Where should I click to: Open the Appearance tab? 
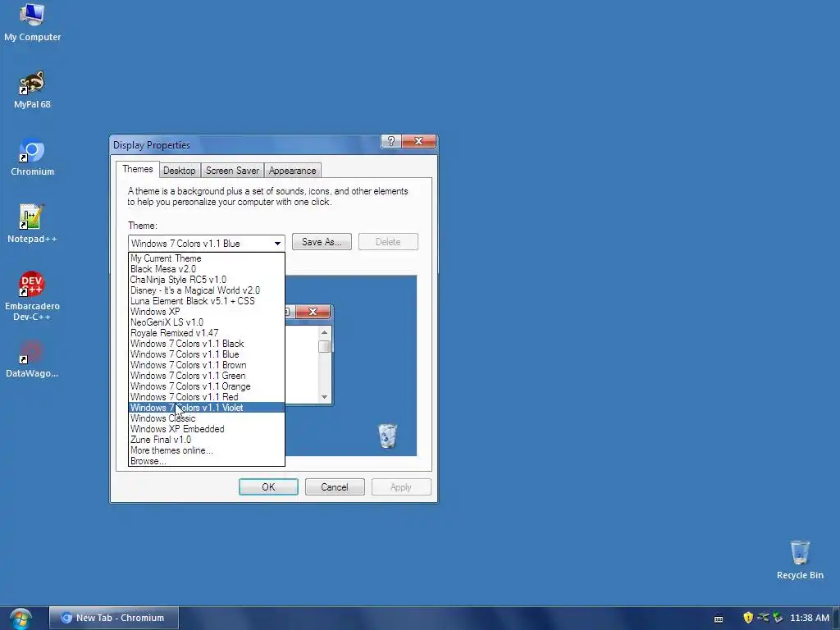[x=293, y=171]
